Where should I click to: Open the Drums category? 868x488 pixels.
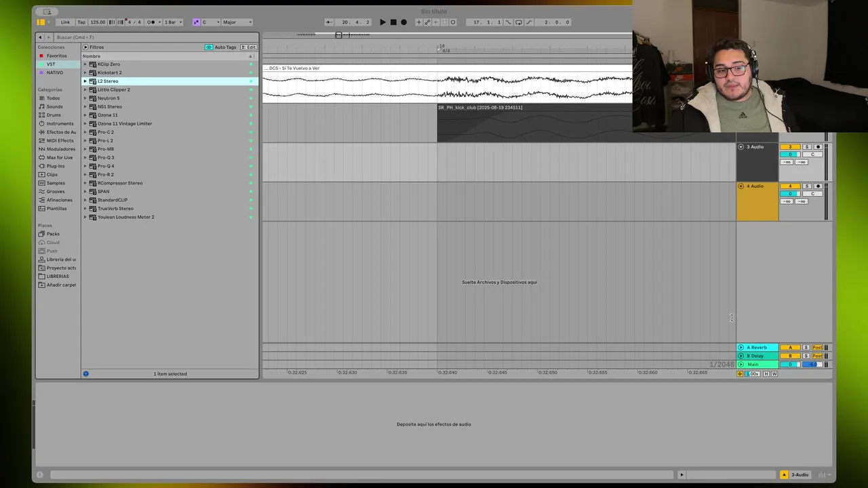coord(54,115)
